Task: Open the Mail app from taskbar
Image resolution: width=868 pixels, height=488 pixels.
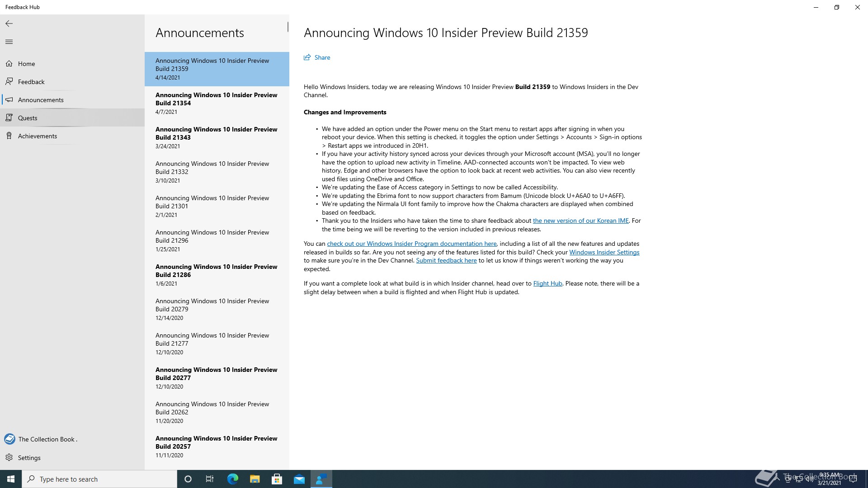Action: (299, 479)
